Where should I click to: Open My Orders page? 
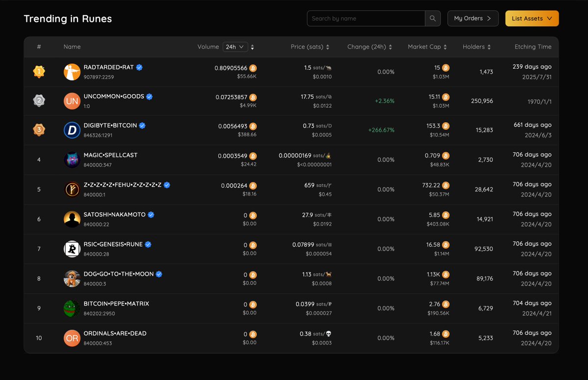pyautogui.click(x=473, y=19)
